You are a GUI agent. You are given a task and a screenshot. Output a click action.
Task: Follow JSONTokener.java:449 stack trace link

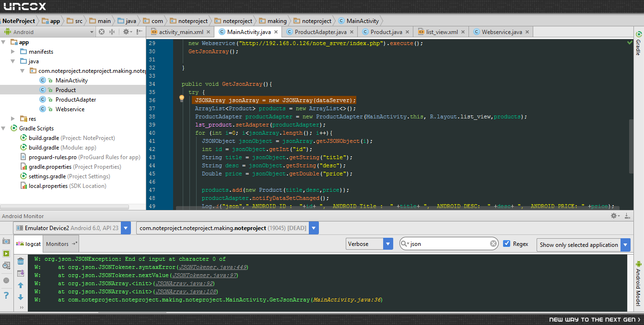[x=213, y=267]
